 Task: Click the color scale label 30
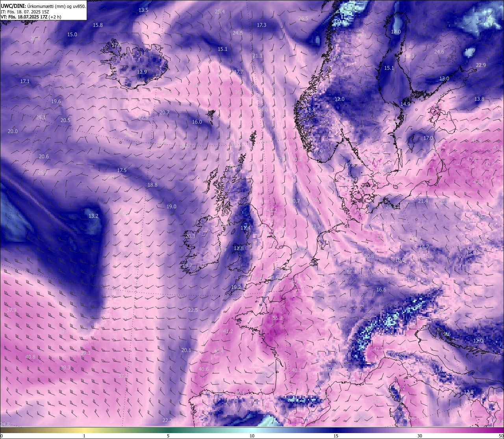pyautogui.click(x=420, y=436)
